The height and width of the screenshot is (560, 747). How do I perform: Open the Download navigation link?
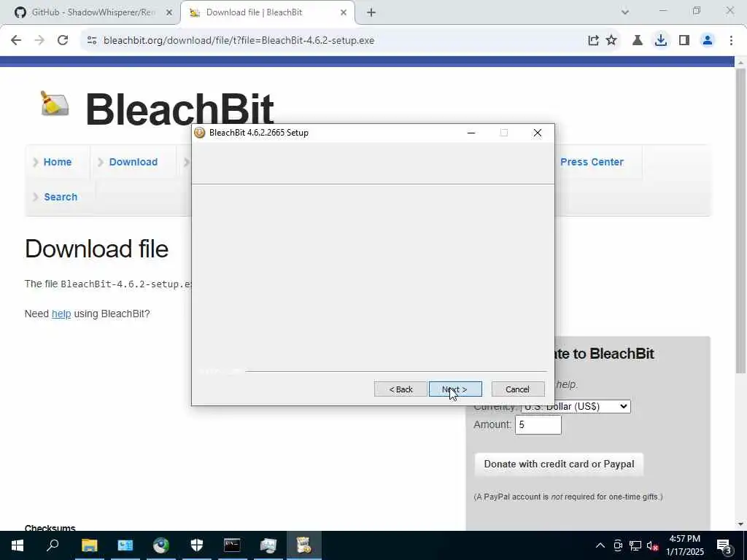pyautogui.click(x=133, y=162)
